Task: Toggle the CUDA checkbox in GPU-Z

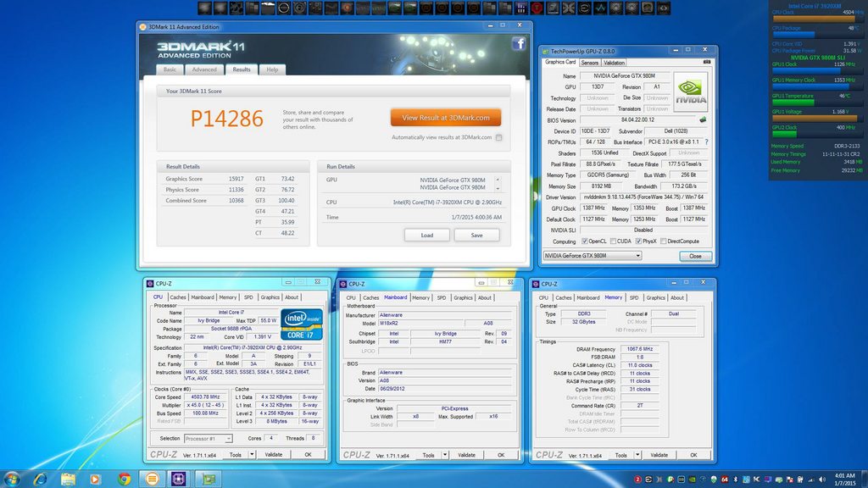Action: 614,241
